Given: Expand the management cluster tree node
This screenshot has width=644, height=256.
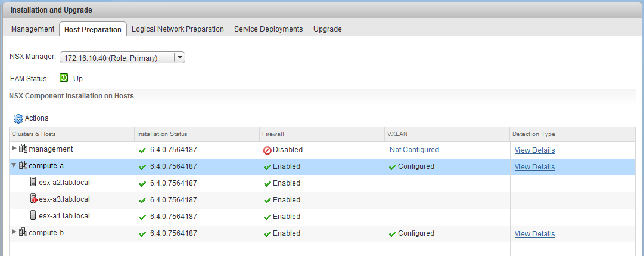Looking at the screenshot, I should click(14, 149).
